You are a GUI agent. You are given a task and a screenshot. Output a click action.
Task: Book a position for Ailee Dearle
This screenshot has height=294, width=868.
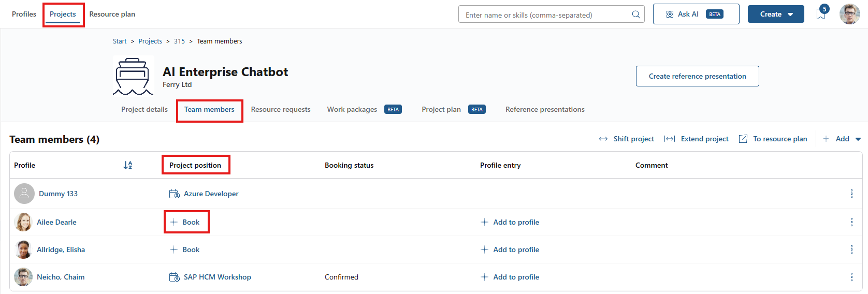(x=185, y=222)
